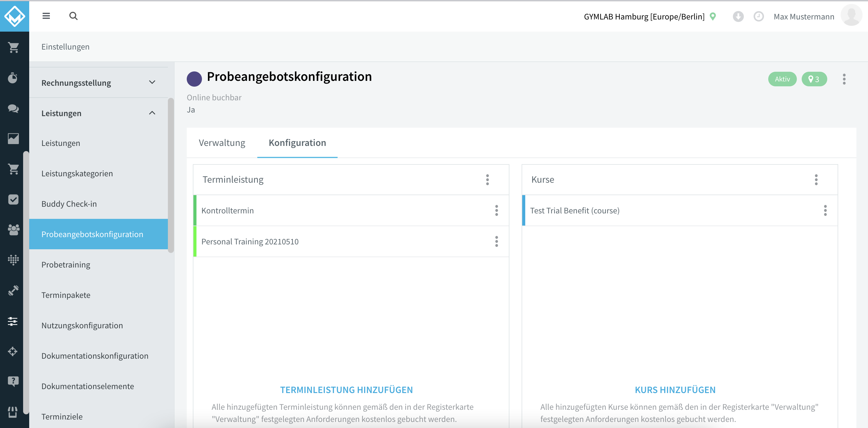Select Probeangebotskonfiguration in the sidebar

[x=99, y=234]
